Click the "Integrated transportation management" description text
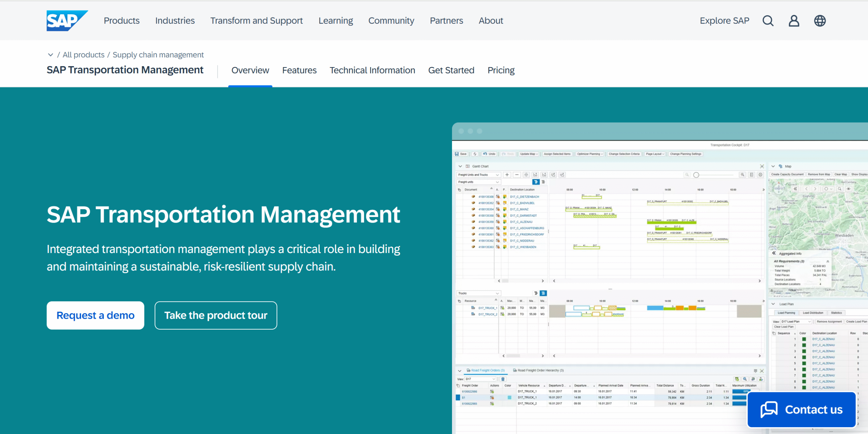This screenshot has height=434, width=868. tap(223, 258)
